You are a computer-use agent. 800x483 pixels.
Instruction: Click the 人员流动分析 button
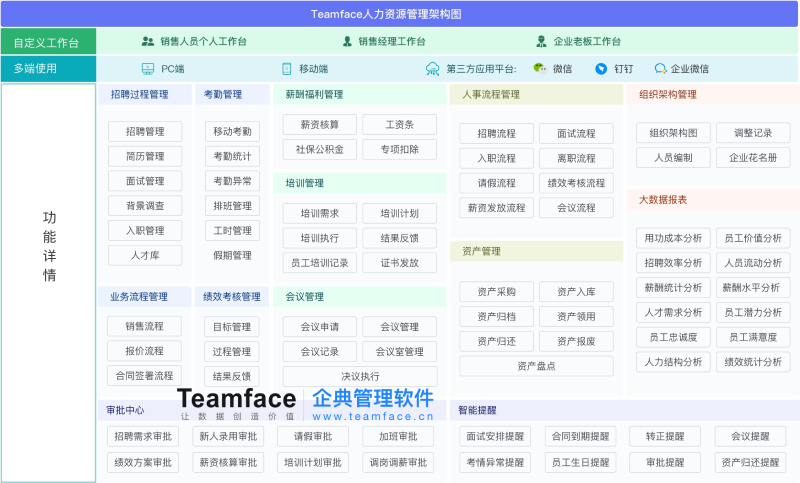[753, 263]
